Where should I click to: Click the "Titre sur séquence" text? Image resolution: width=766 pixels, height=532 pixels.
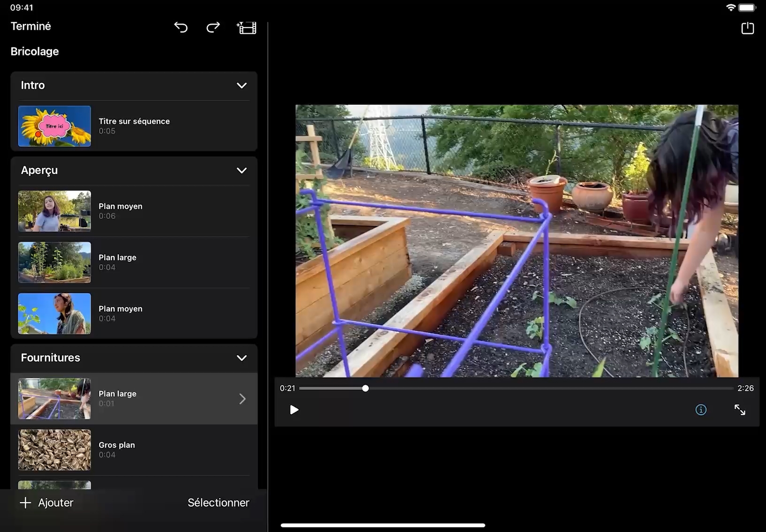coord(134,121)
